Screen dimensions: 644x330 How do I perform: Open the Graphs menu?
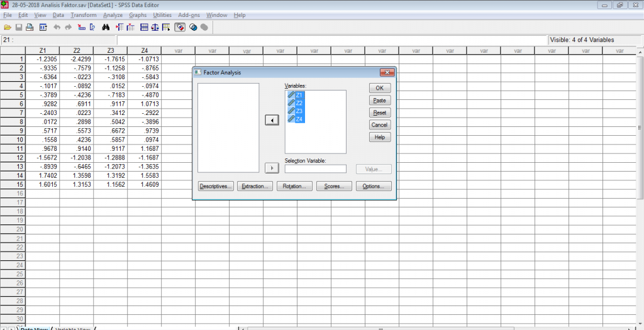138,14
